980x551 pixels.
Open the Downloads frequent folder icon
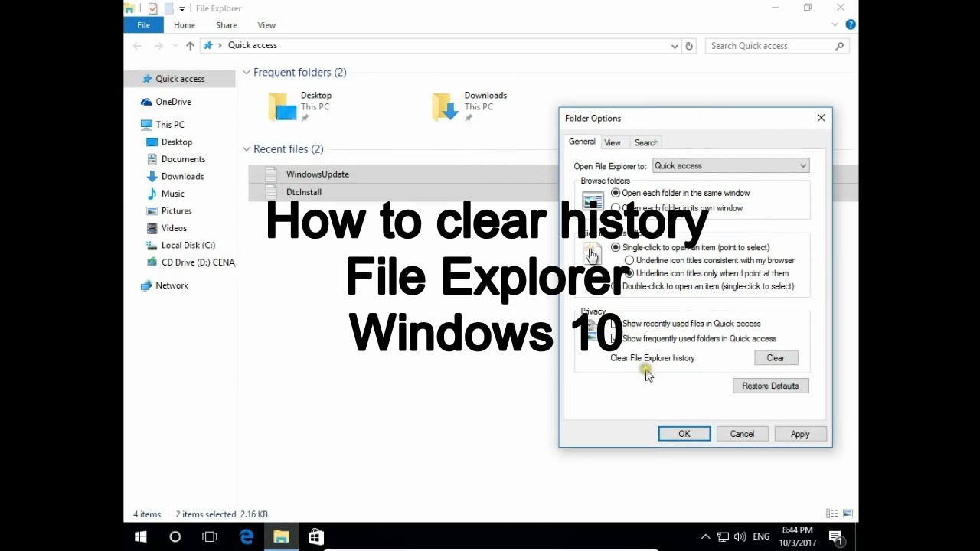point(446,107)
